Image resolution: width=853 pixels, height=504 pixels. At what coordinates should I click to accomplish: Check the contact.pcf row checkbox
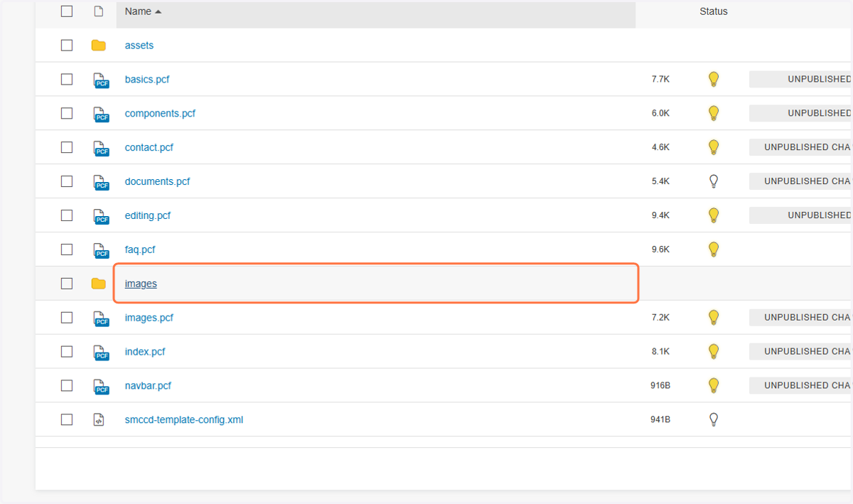click(x=67, y=147)
